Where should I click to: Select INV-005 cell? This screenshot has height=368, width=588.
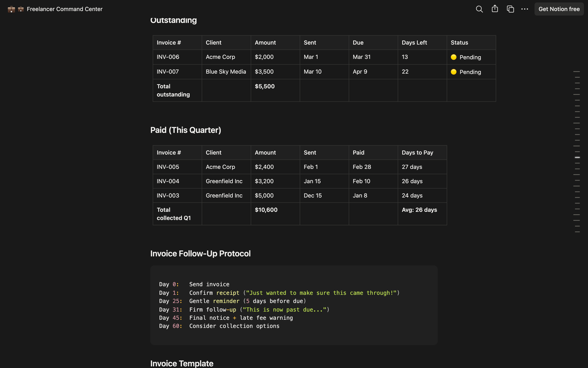pyautogui.click(x=177, y=167)
